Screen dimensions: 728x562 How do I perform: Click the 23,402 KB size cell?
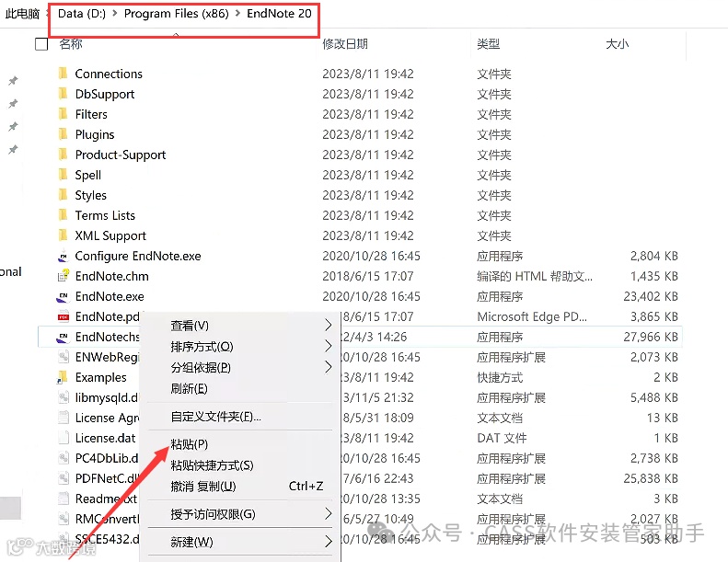(651, 296)
